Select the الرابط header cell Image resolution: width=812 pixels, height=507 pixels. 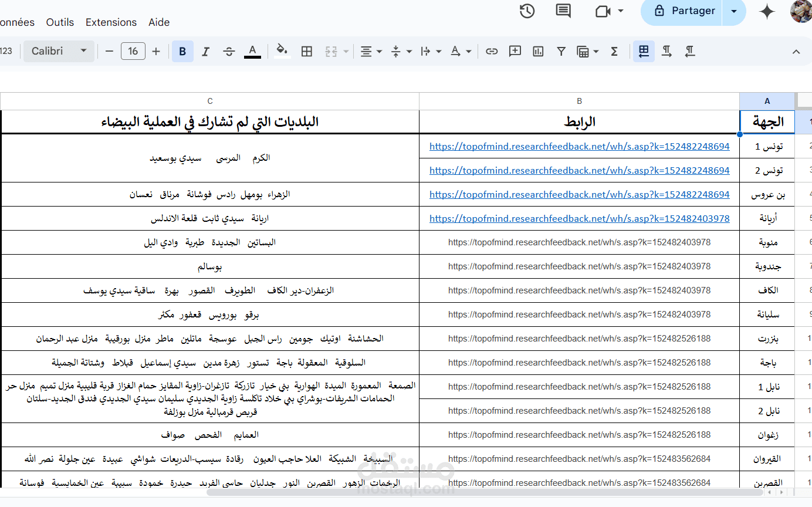click(x=579, y=122)
